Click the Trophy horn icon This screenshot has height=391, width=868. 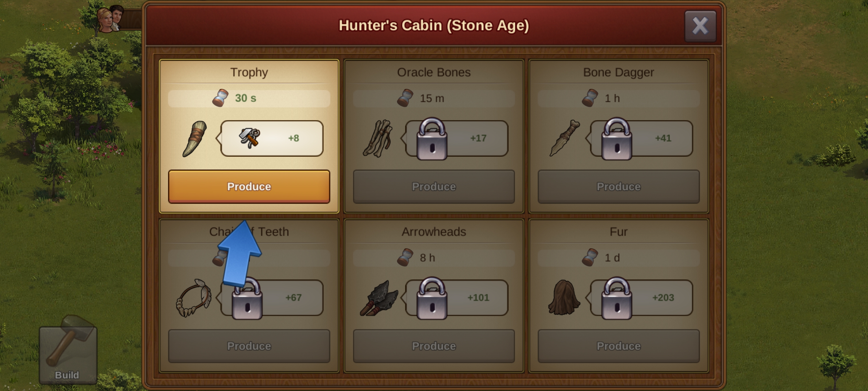(194, 139)
